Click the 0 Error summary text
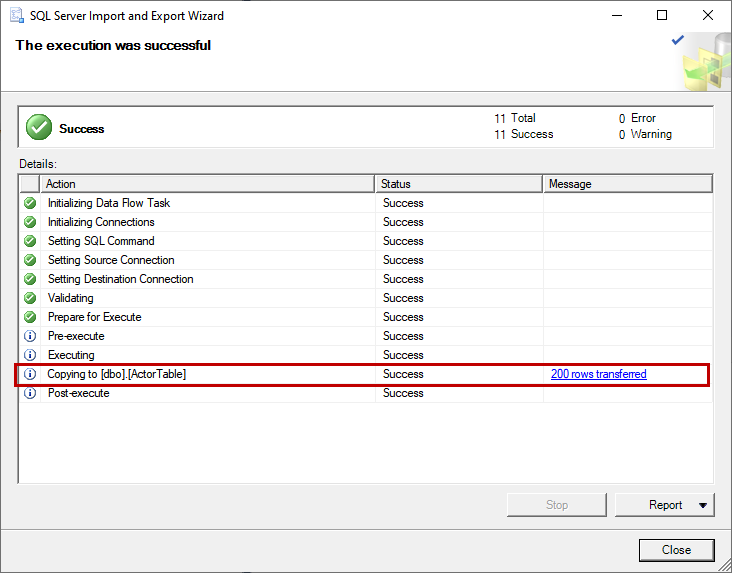This screenshot has height=573, width=732. [x=637, y=118]
